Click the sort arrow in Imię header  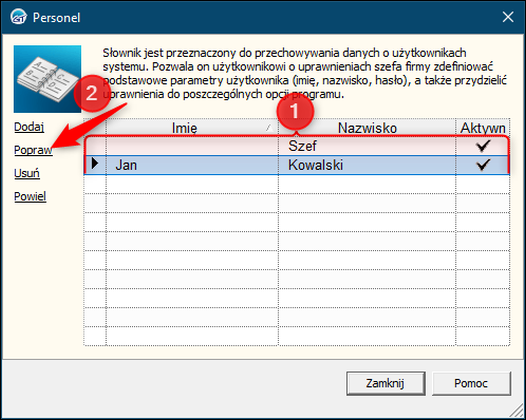coord(269,127)
